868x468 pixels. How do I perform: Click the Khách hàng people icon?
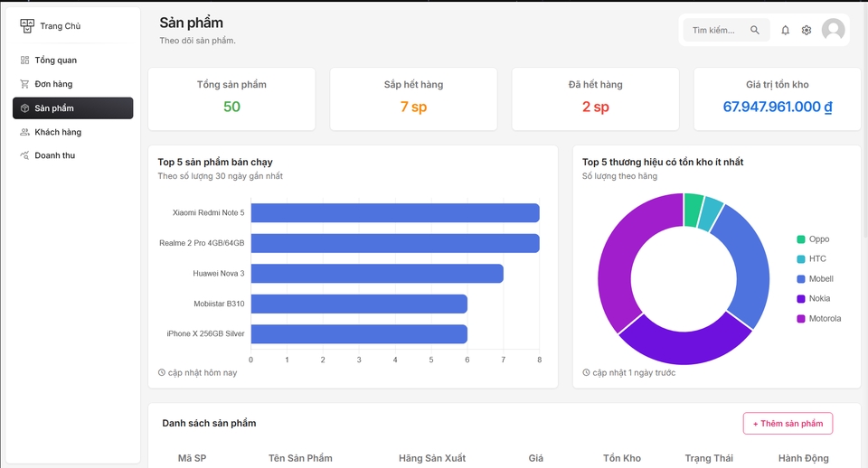(25, 132)
